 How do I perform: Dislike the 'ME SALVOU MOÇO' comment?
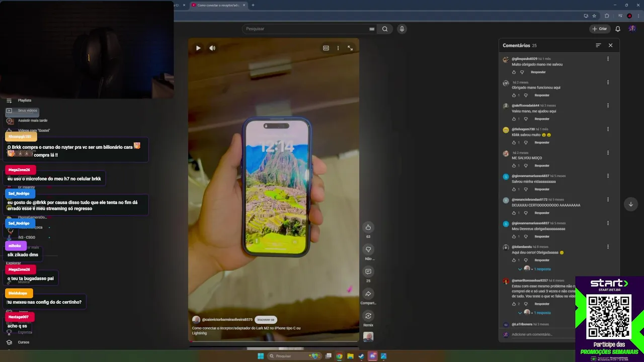526,165
